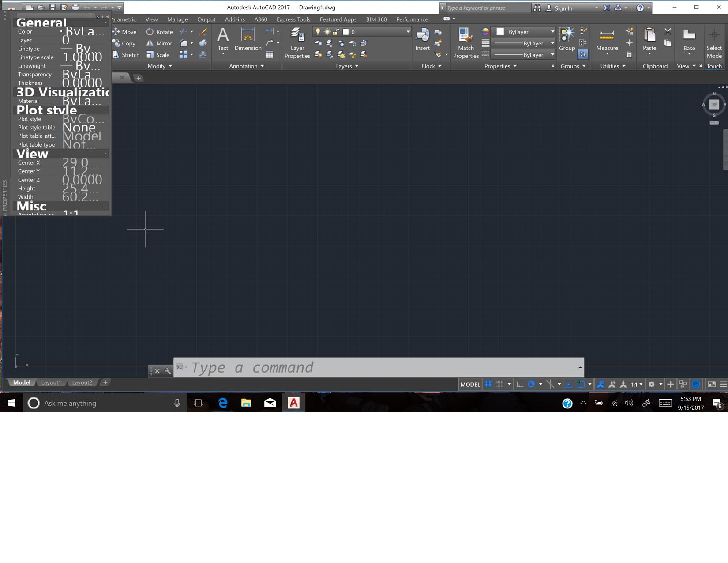
Task: Switch to the Express Tools tab
Action: tap(293, 19)
